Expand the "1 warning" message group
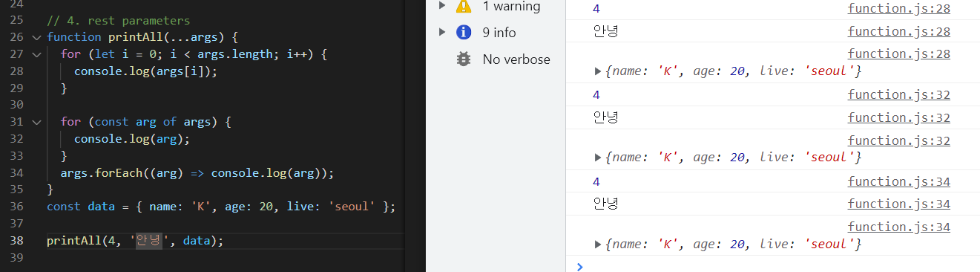The width and height of the screenshot is (980, 272). (442, 6)
